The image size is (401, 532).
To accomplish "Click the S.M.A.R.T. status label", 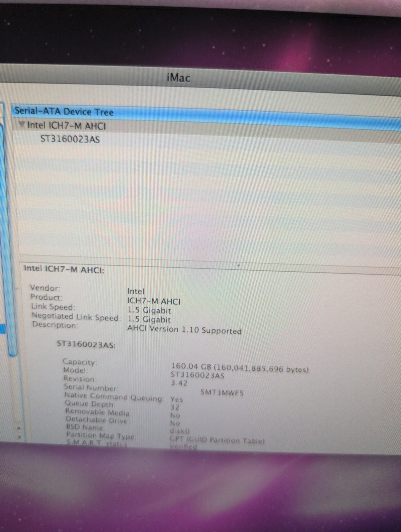I will 98,444.
